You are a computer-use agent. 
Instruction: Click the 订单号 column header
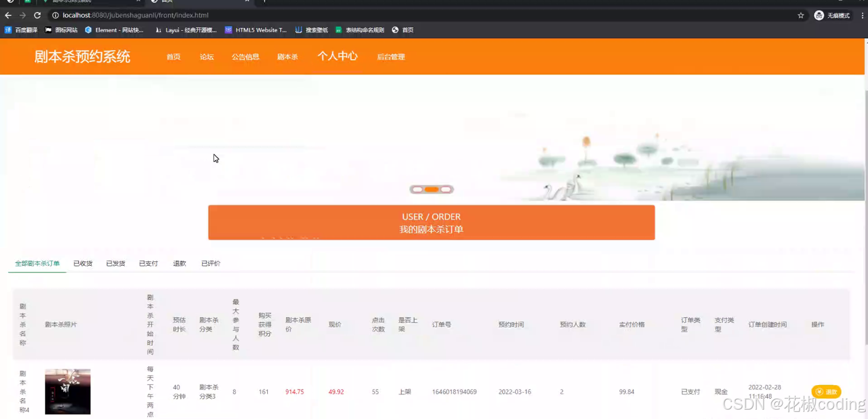tap(441, 325)
